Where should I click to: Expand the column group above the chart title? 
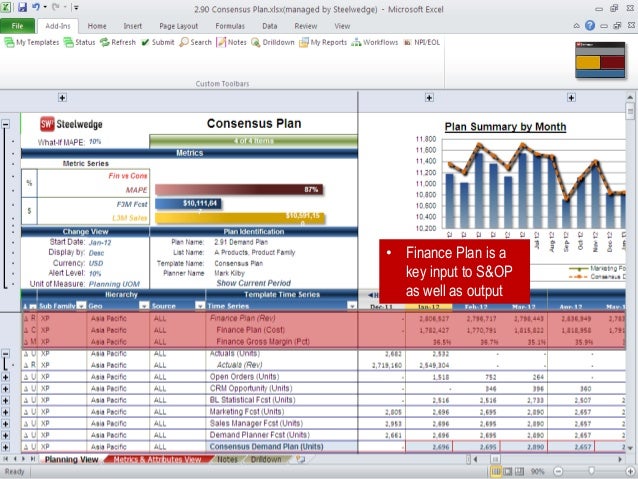pyautogui.click(x=429, y=98)
